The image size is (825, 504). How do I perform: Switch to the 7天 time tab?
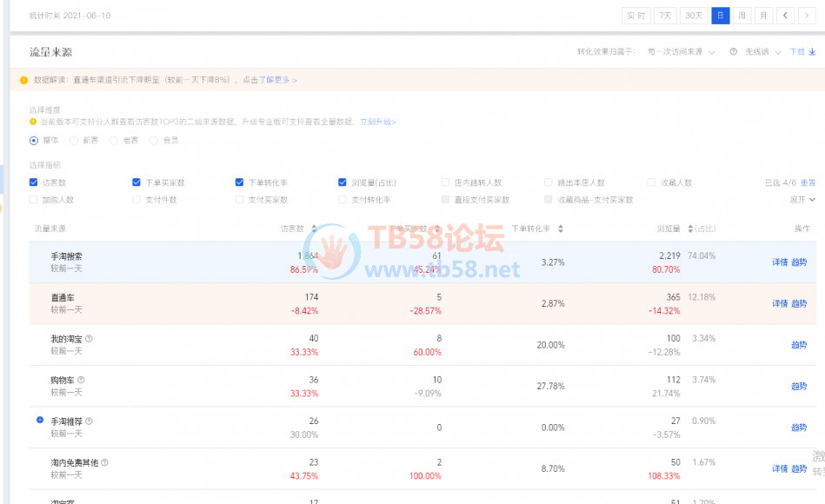(663, 15)
